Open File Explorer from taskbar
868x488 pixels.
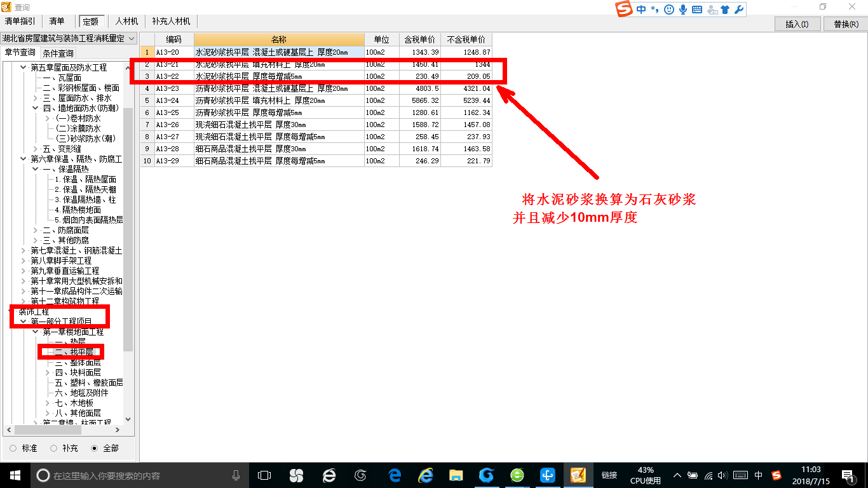[x=456, y=475]
